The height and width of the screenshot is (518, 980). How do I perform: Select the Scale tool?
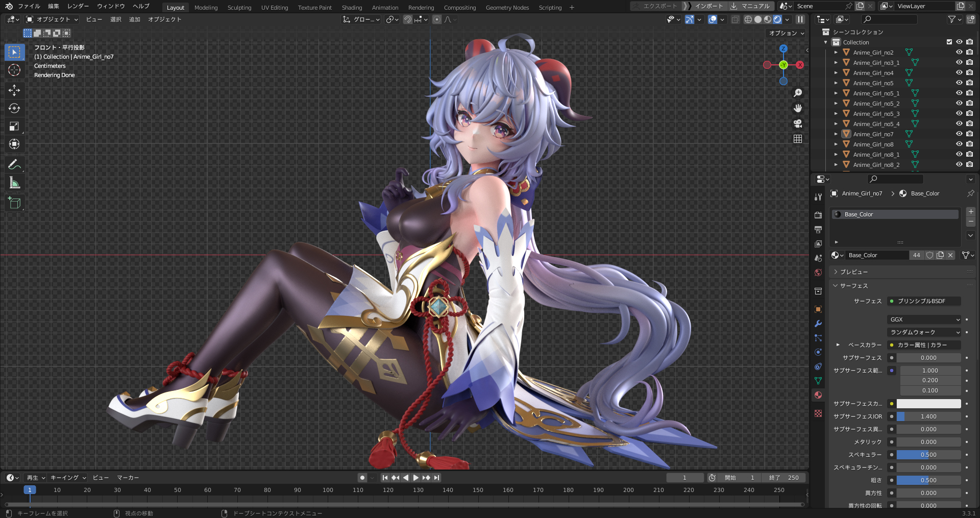click(x=14, y=127)
